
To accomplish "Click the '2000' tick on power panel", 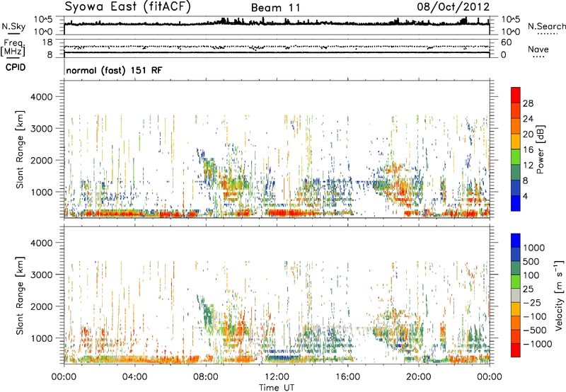I will tap(41, 160).
